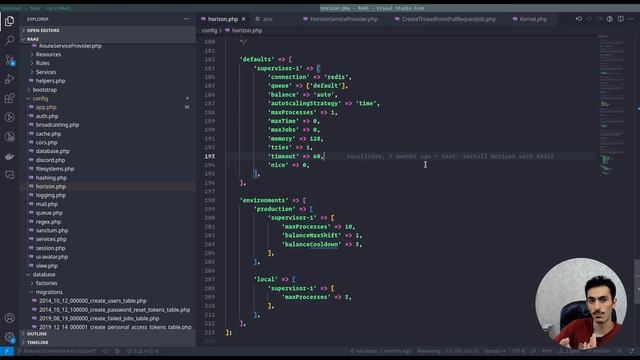640x360 pixels.
Task: Click the git branch name in status bar
Action: click(57, 351)
